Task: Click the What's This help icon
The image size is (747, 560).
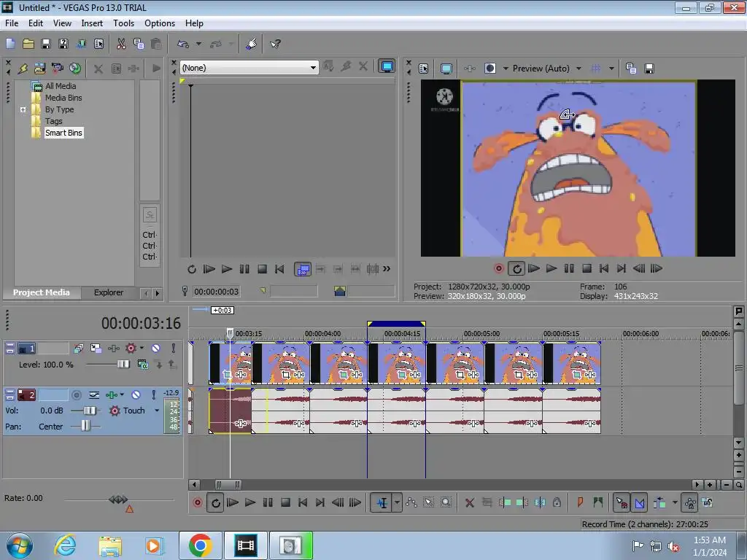Action: [x=275, y=44]
